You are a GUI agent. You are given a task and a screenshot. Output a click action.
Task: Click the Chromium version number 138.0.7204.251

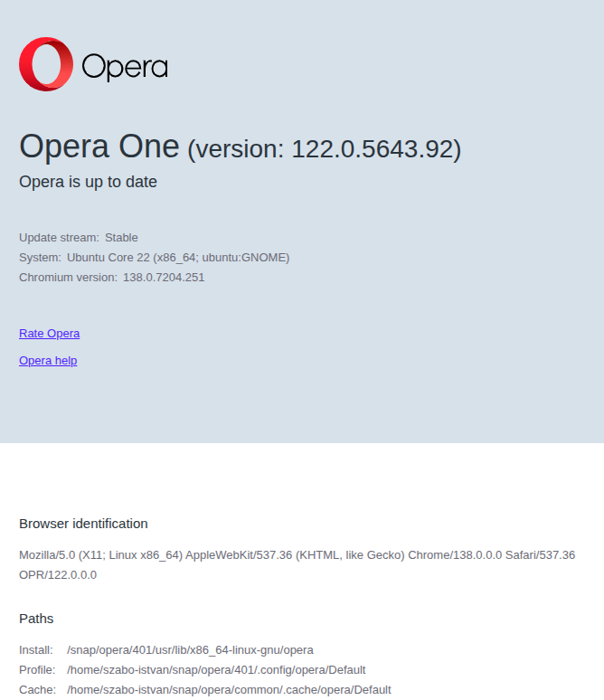point(164,278)
